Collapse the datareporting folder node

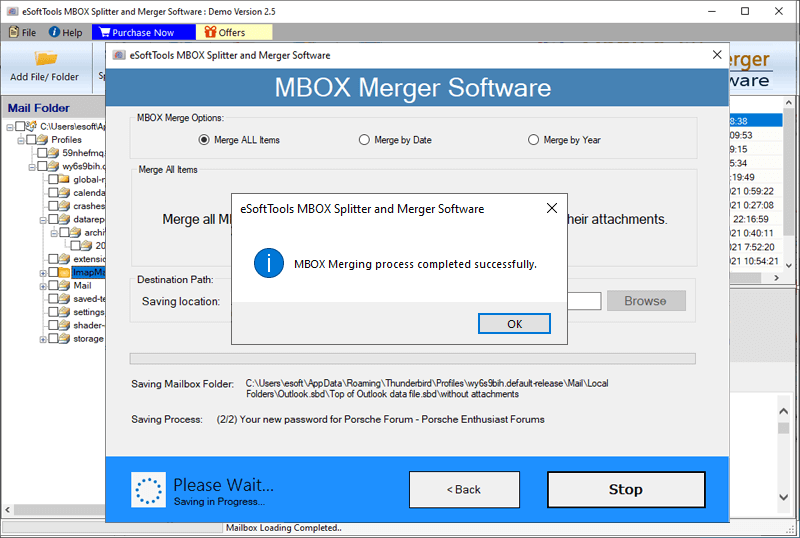(43, 220)
